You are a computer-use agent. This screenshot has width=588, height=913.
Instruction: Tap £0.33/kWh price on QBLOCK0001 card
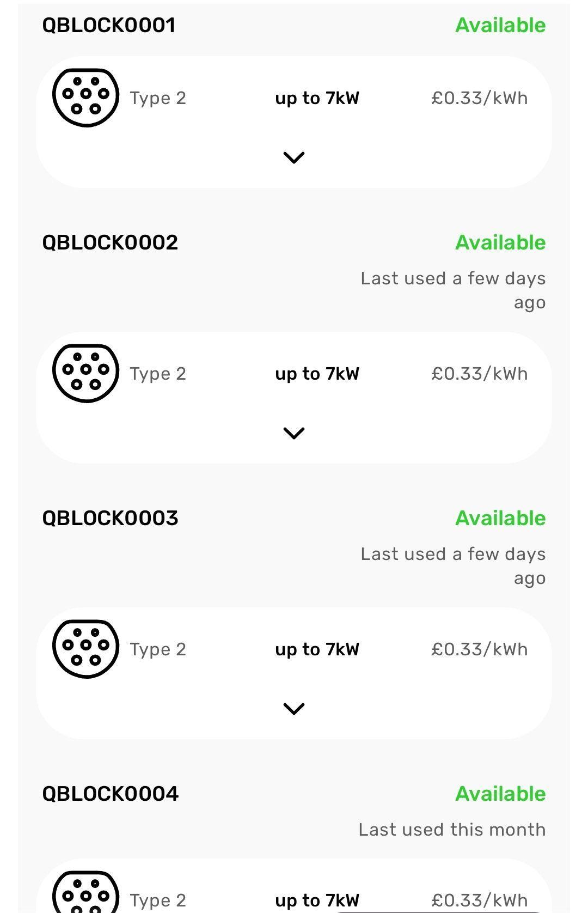(480, 98)
